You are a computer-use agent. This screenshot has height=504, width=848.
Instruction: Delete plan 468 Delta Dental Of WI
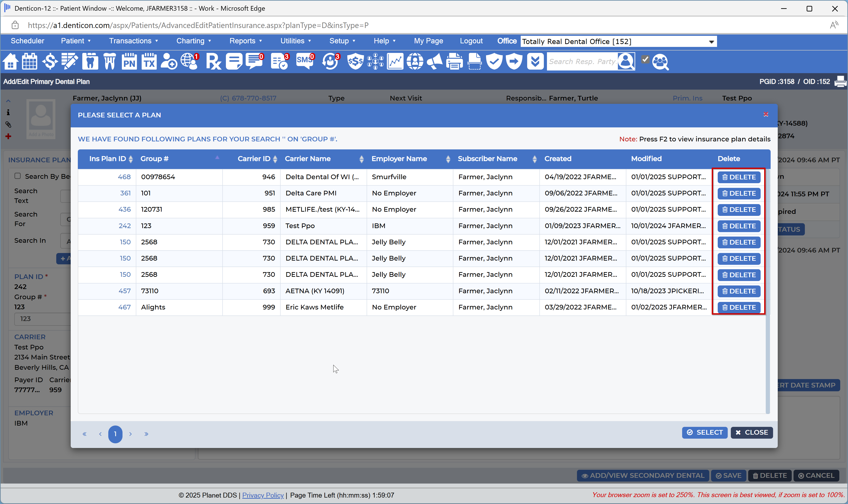tap(739, 177)
